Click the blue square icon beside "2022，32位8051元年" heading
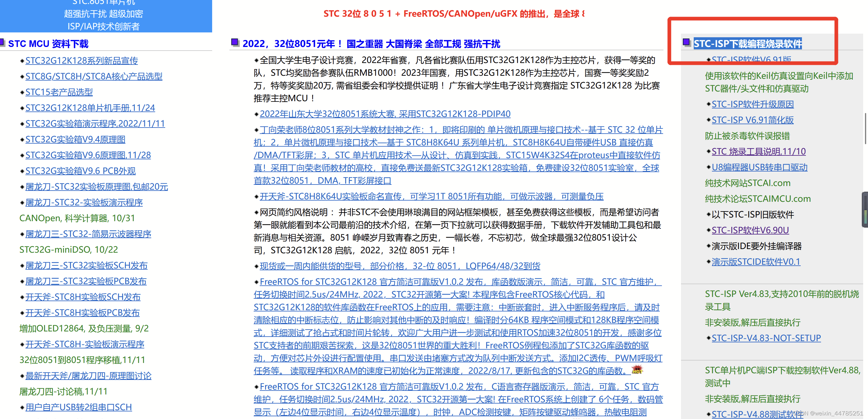This screenshot has width=868, height=419. coord(235,42)
